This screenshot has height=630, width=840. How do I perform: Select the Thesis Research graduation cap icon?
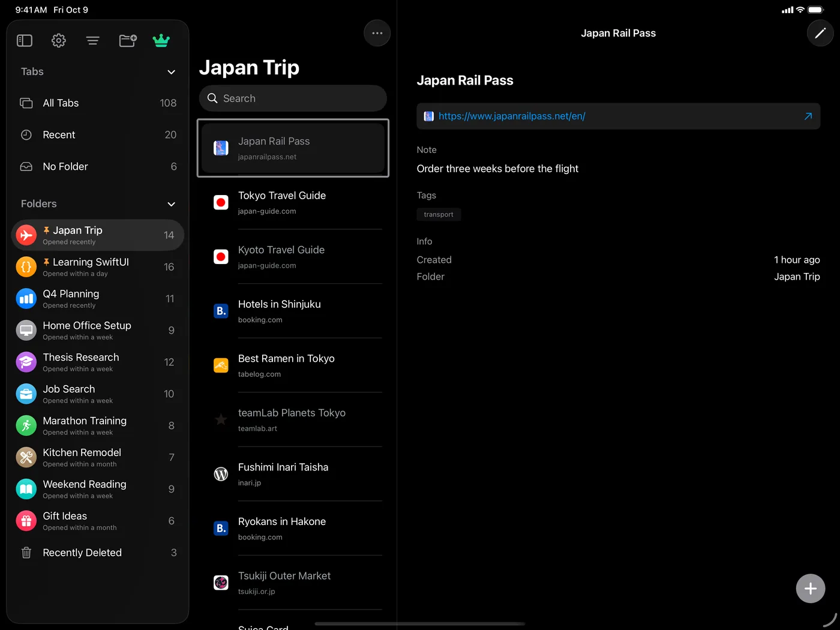pyautogui.click(x=26, y=362)
